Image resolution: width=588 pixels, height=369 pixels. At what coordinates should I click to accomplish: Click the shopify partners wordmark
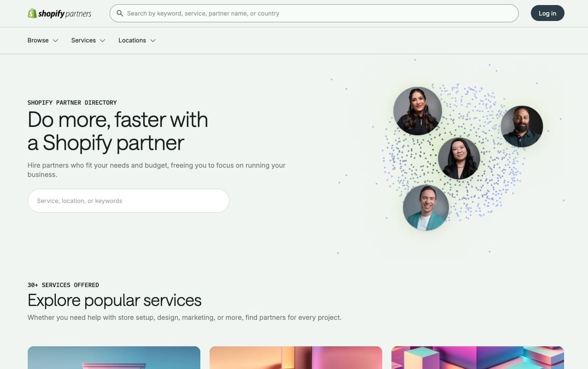click(x=65, y=13)
